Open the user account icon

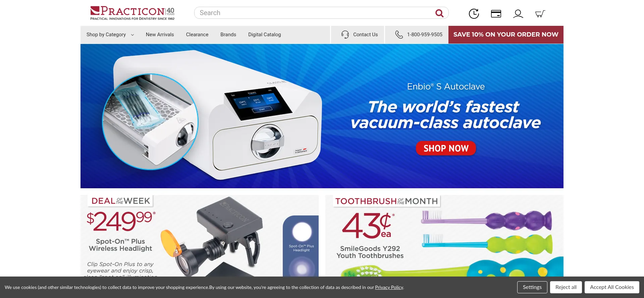coord(518,14)
